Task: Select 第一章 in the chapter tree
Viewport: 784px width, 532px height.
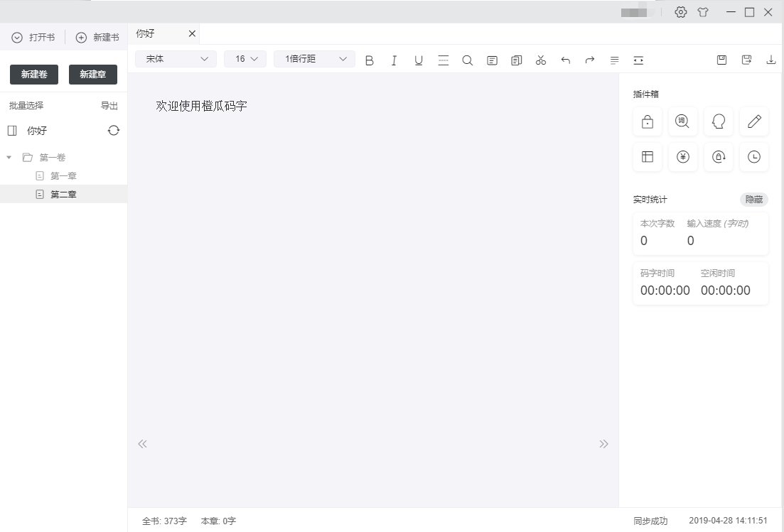Action: click(63, 176)
